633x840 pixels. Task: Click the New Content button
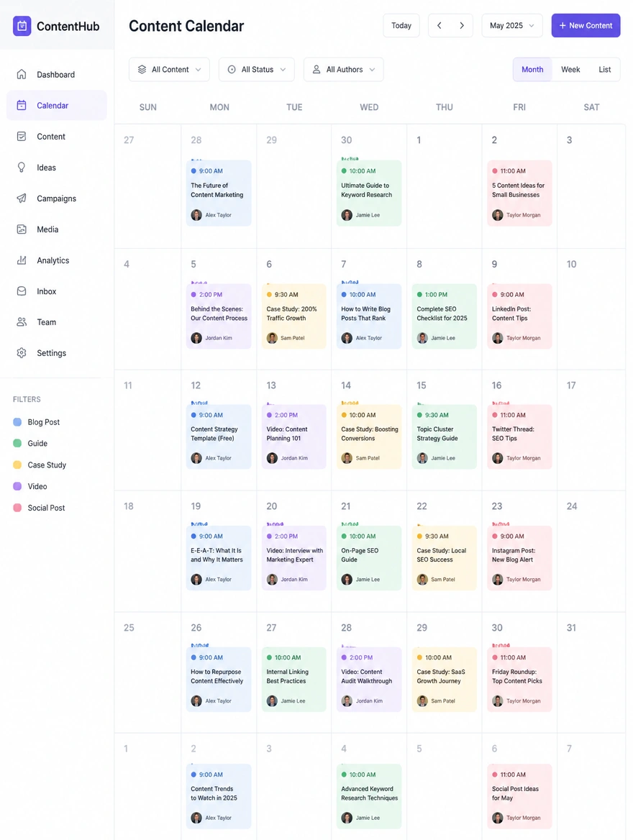(586, 26)
